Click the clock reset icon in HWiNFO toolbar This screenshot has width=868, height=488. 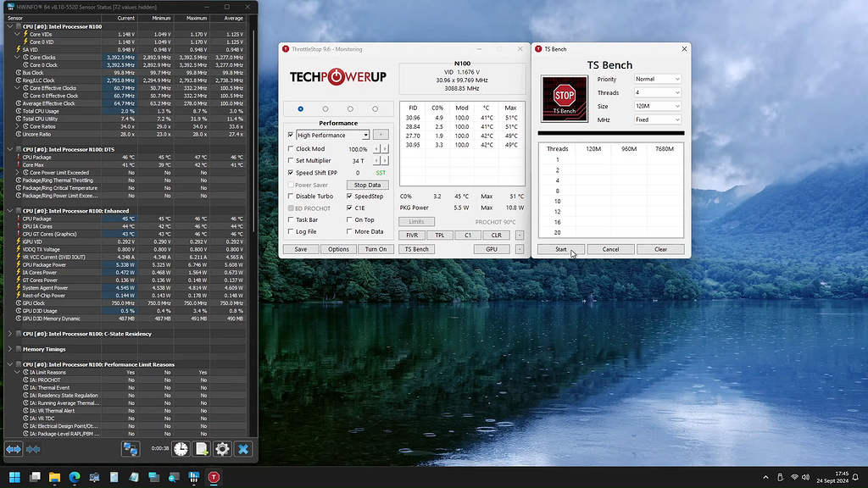[180, 449]
